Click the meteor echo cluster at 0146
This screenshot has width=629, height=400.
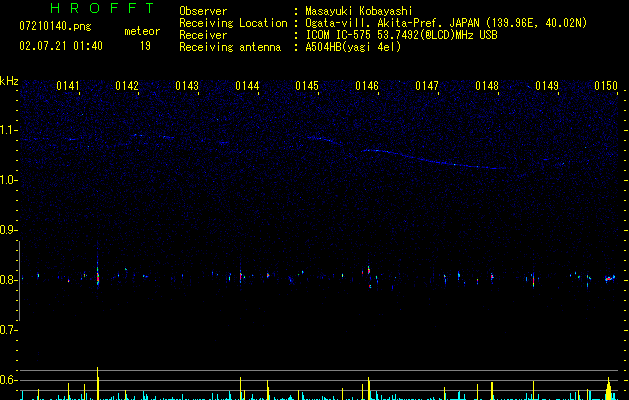pyautogui.click(x=369, y=276)
